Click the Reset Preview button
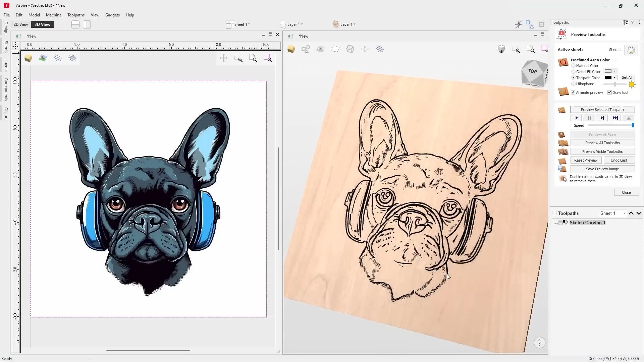The height and width of the screenshot is (362, 644). 586,160
